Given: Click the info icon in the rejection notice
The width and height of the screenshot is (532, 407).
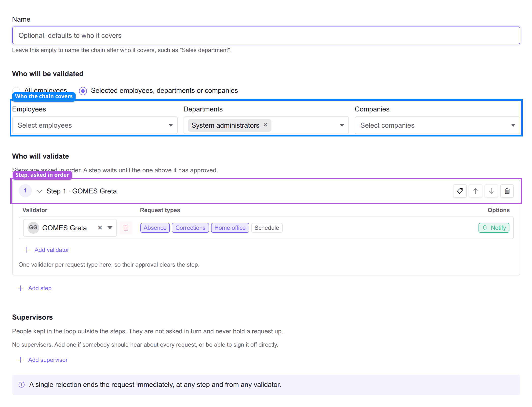Looking at the screenshot, I should tap(22, 385).
